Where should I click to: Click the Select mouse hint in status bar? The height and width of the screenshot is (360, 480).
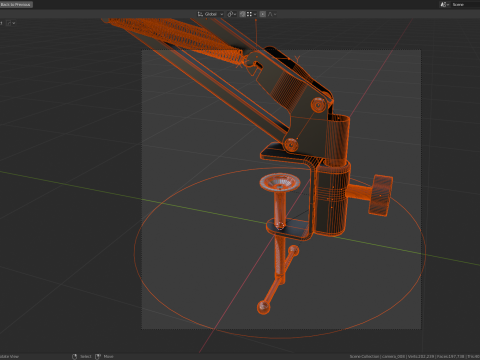[x=82, y=356]
